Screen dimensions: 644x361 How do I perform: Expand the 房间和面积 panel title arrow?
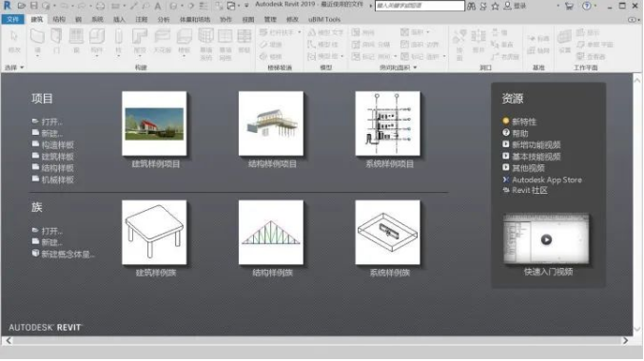click(x=416, y=67)
